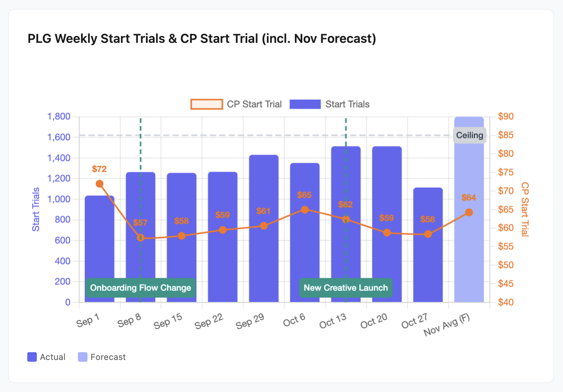
Task: Click the Ceiling threshold label
Action: point(469,135)
